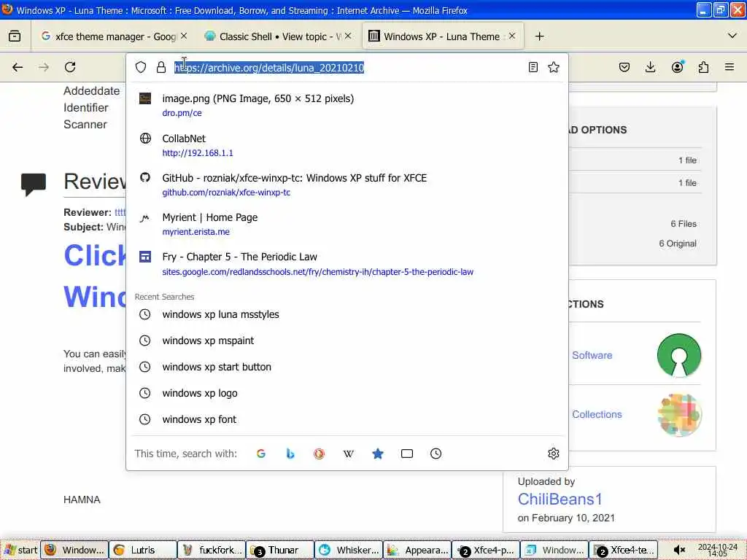Screen dimensions: 747x560
Task: Select image.png suggestion from dro.pm
Action: coord(347,105)
